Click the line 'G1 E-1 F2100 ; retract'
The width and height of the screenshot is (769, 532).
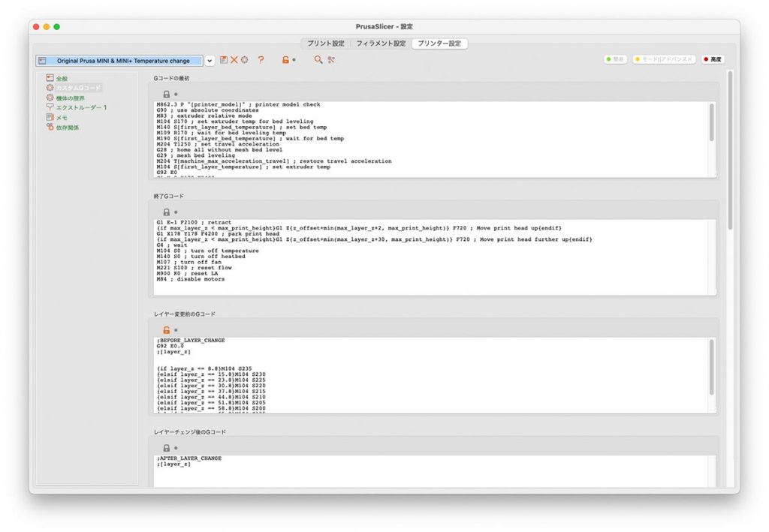[194, 222]
